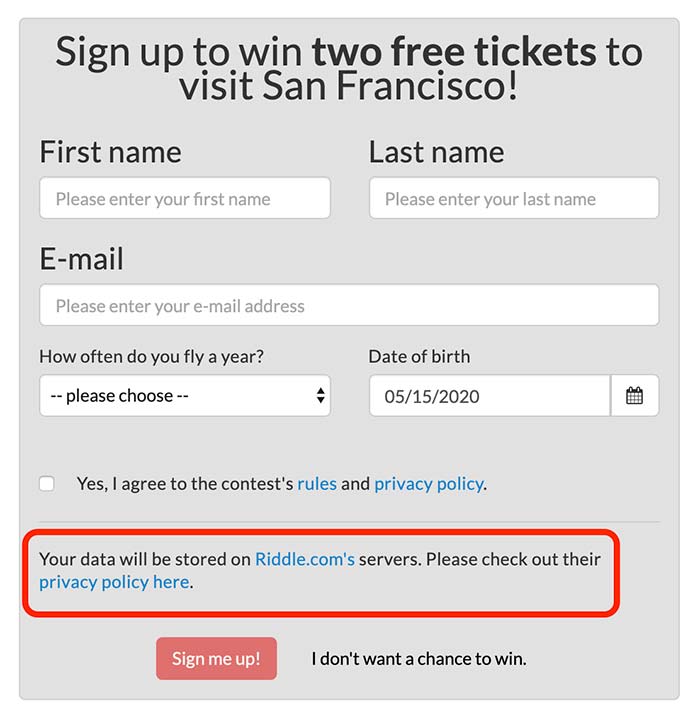The image size is (700, 719).
Task: Open the contest's 'rules' link
Action: (x=317, y=484)
